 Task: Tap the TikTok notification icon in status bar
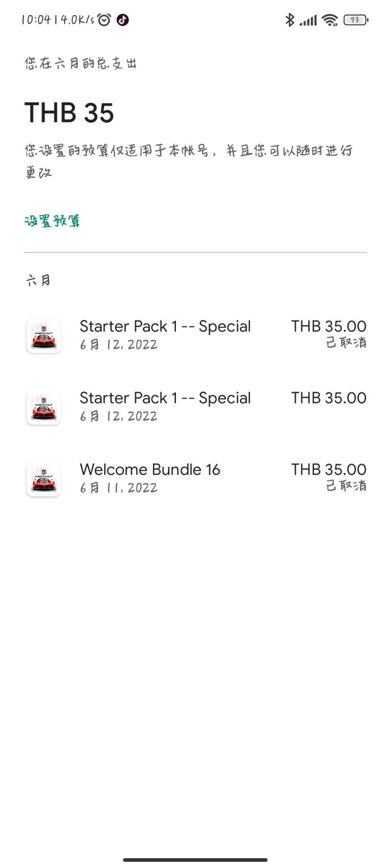[123, 20]
